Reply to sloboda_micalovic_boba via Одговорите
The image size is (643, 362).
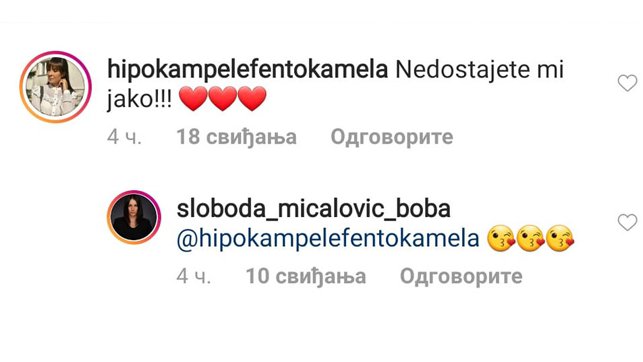461,276
